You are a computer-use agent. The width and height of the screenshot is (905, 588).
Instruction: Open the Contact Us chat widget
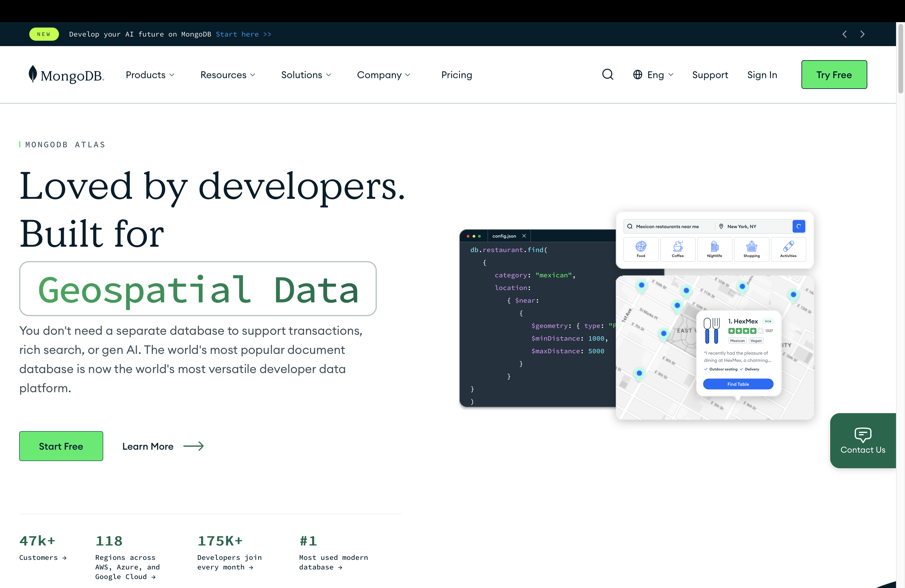(x=863, y=441)
